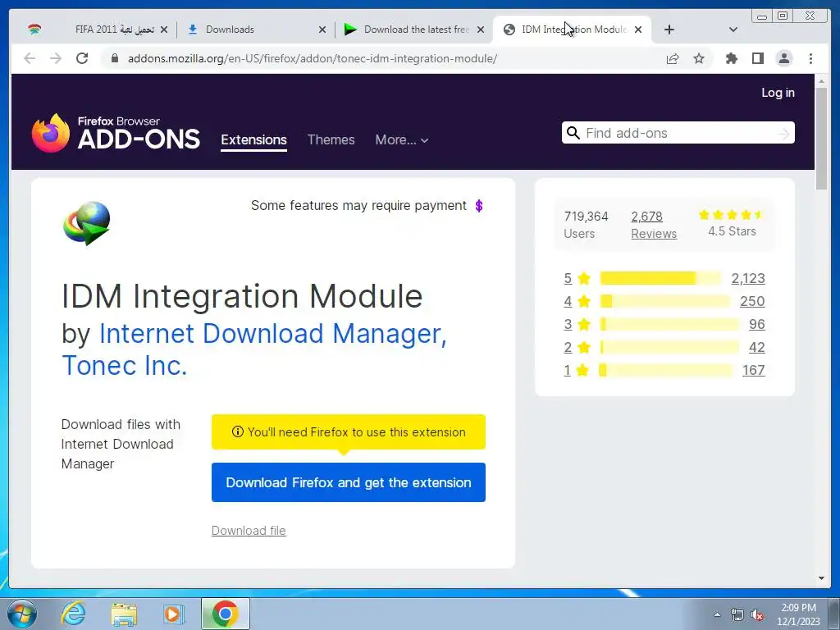Click the padlock site info icon
The height and width of the screenshot is (630, 840).
(x=114, y=58)
